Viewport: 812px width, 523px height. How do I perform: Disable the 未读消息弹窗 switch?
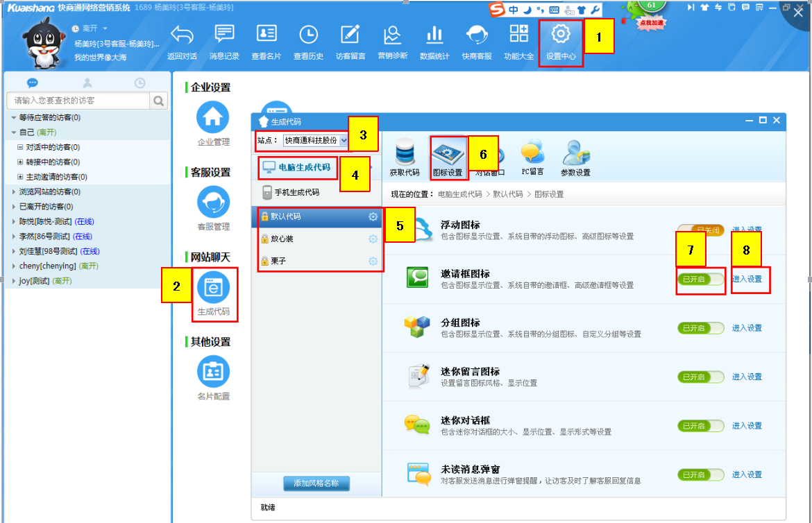point(700,474)
